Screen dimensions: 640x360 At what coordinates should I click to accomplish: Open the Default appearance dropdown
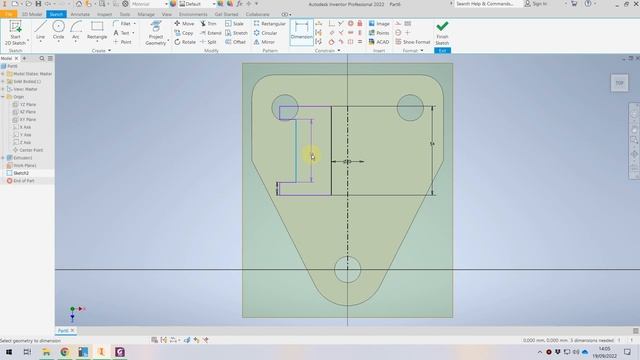click(197, 4)
